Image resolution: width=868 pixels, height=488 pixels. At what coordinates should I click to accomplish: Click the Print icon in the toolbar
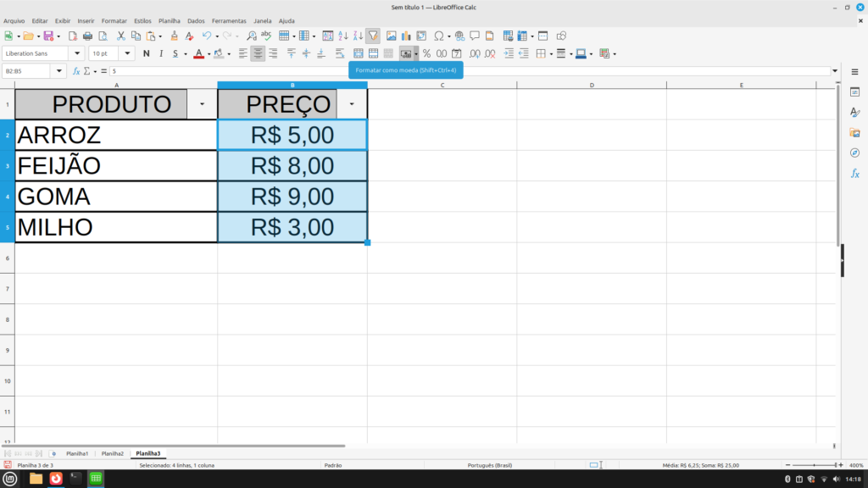(x=87, y=36)
